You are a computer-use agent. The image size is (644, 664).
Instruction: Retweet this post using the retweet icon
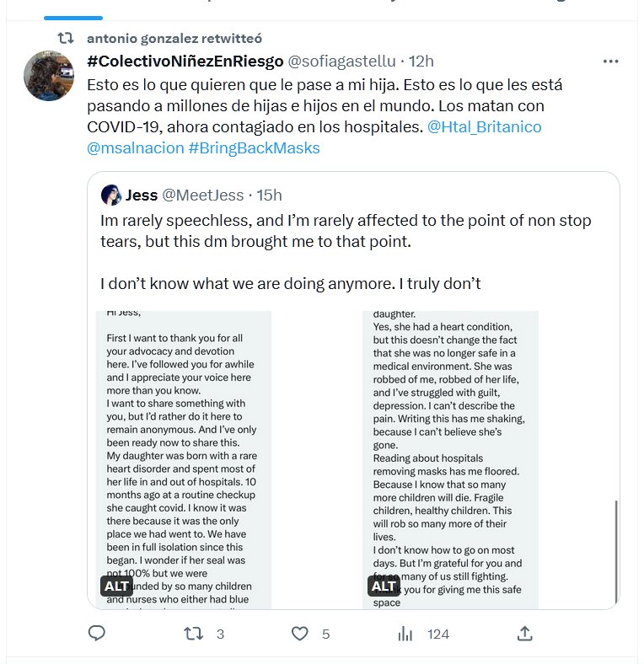point(194,634)
